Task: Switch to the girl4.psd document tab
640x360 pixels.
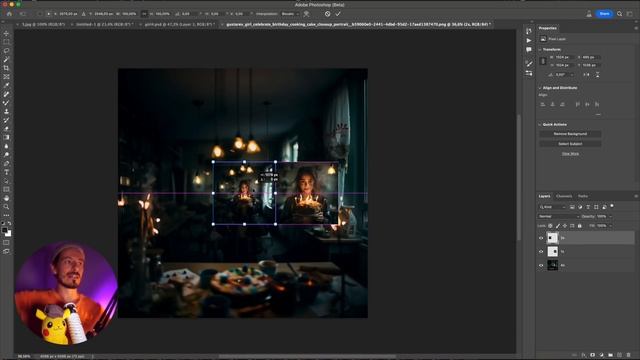Action: [179, 24]
